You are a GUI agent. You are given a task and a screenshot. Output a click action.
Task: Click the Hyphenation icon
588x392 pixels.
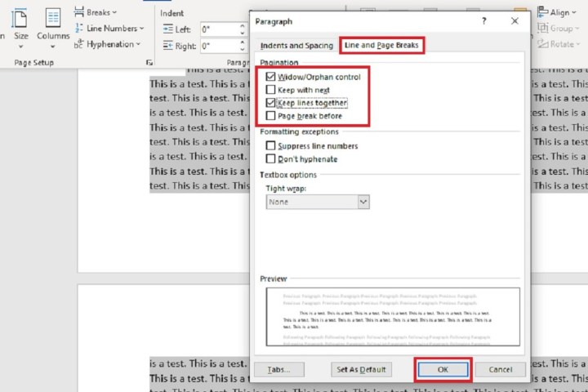[79, 43]
